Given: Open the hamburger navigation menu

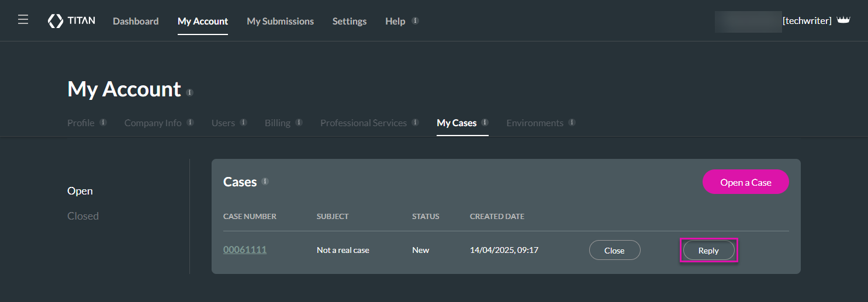Looking at the screenshot, I should point(23,20).
